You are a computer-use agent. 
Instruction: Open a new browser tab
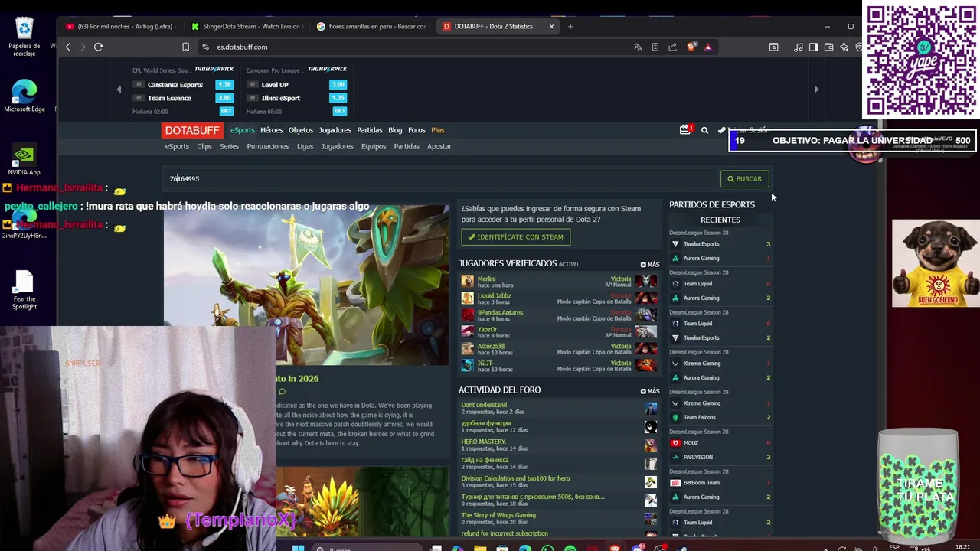(570, 26)
